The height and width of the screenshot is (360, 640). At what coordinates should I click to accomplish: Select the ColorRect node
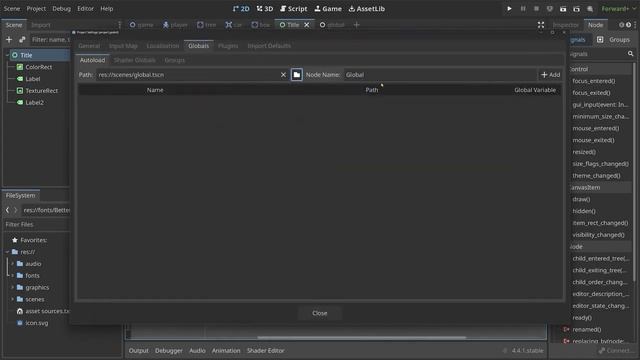pyautogui.click(x=38, y=67)
